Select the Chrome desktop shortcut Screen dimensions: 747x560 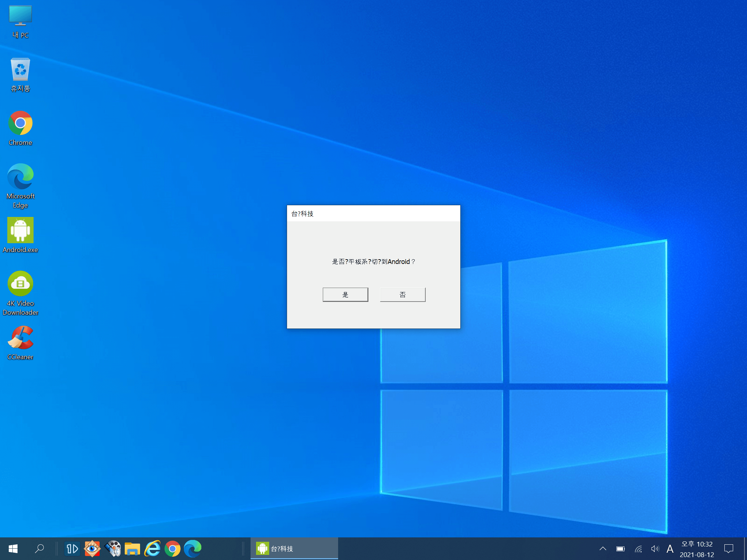pyautogui.click(x=20, y=128)
